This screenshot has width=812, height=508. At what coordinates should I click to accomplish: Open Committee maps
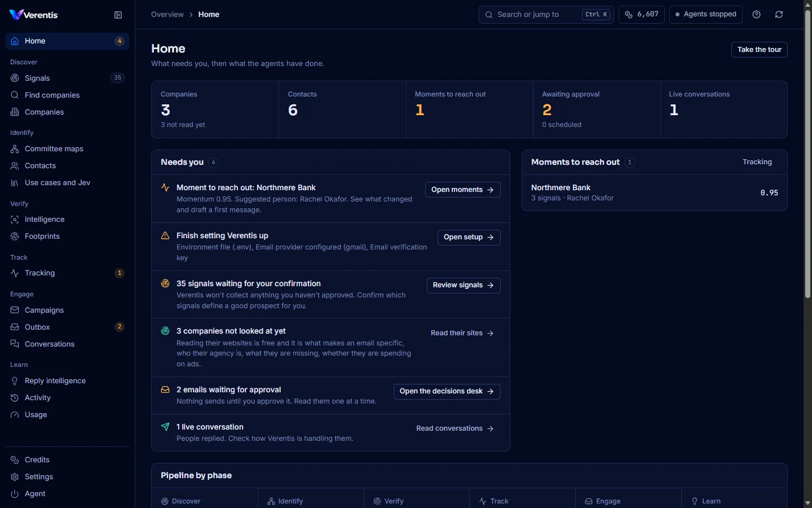tap(67, 148)
